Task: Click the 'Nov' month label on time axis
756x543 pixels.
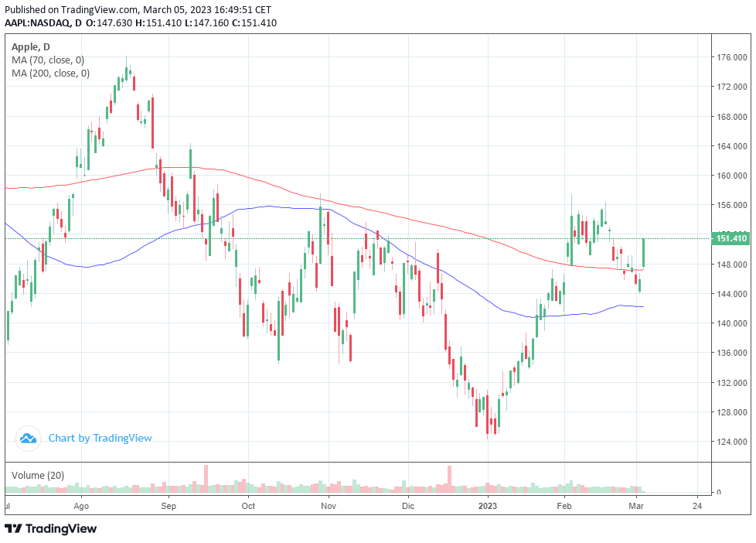Action: [329, 507]
